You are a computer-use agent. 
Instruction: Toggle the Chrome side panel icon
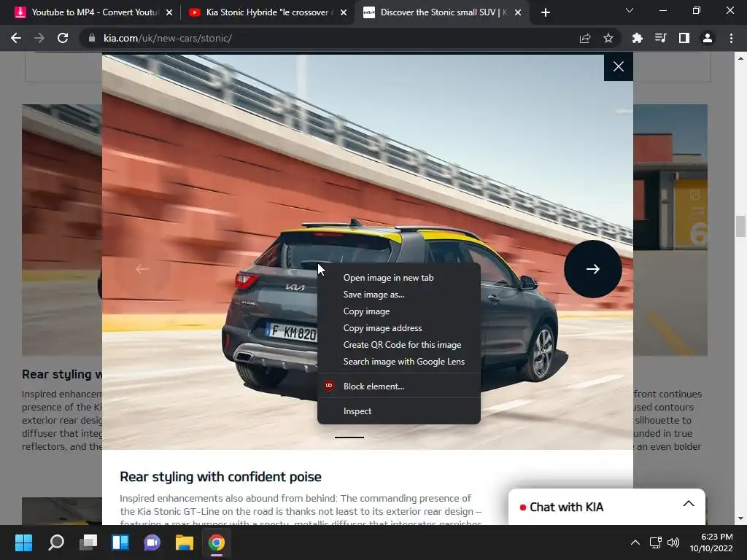coord(684,38)
